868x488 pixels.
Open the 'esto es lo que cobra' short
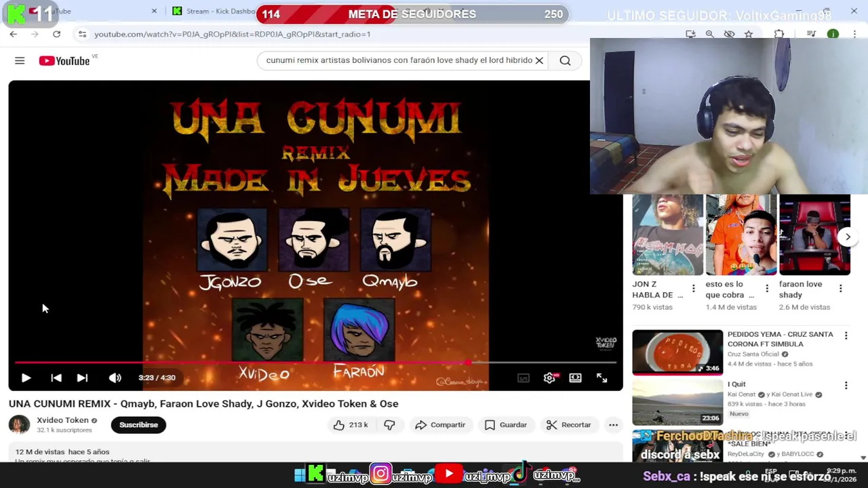741,235
